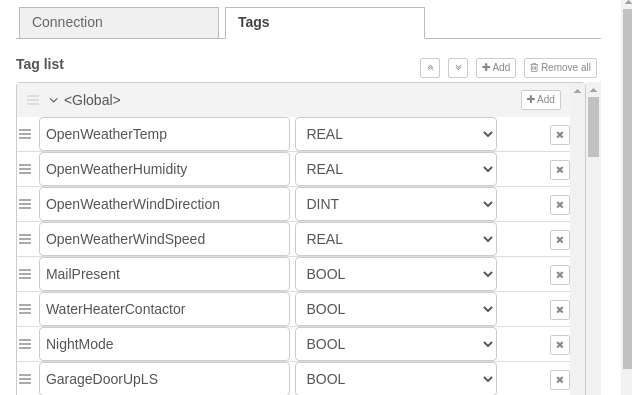Viewport: 632px width, 395px height.
Task: Remove the MailPresent tag using the x icon
Action: [559, 275]
